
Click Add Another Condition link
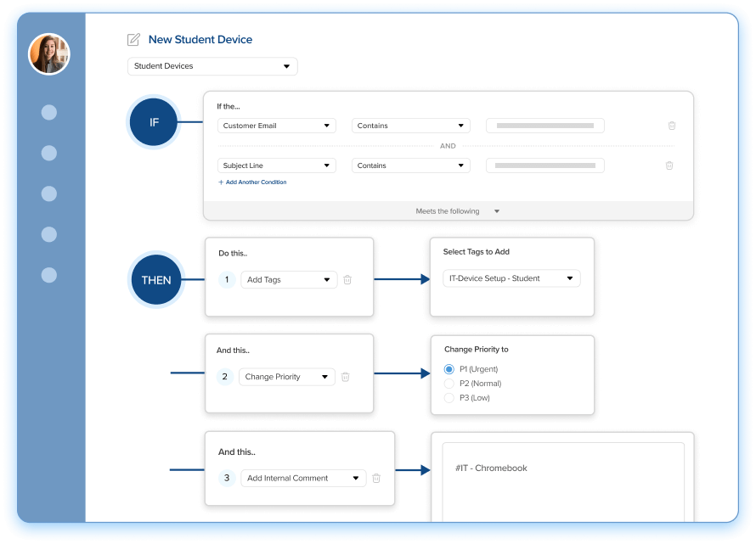coord(252,182)
